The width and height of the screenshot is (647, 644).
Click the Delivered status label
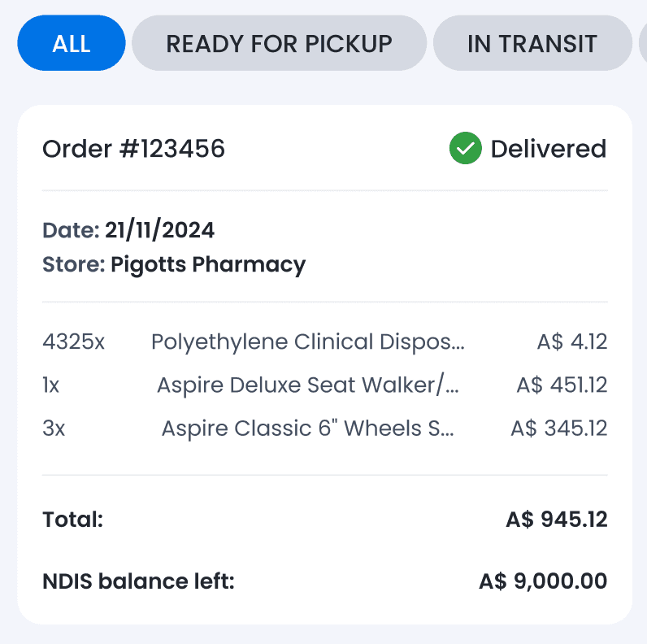click(549, 149)
